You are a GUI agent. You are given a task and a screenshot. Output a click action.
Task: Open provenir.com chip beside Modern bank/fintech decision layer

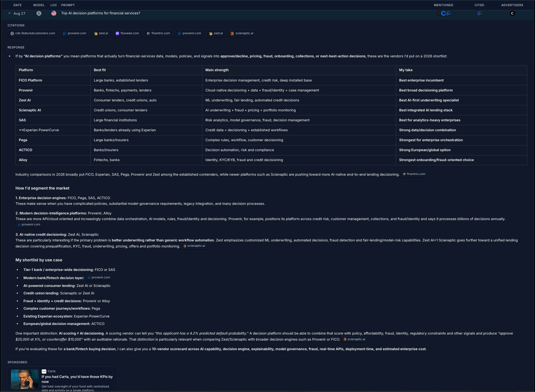(x=99, y=277)
